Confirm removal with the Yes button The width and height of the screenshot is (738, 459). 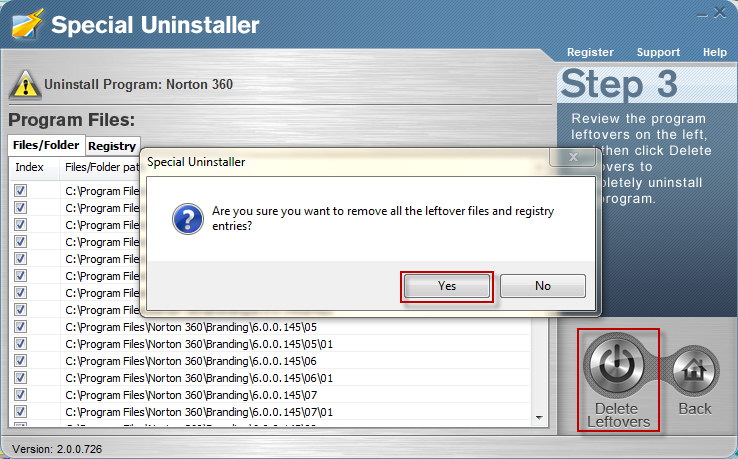click(x=447, y=286)
